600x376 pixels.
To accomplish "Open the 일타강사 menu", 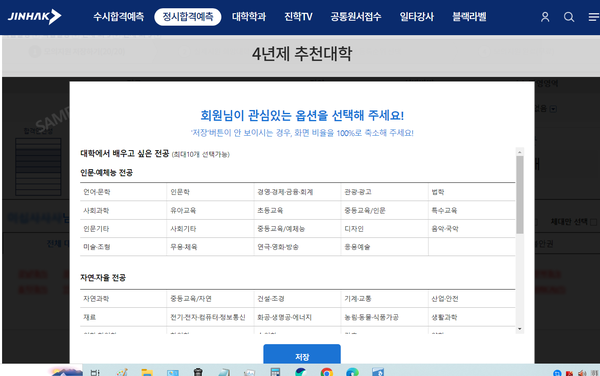I will pyautogui.click(x=417, y=17).
